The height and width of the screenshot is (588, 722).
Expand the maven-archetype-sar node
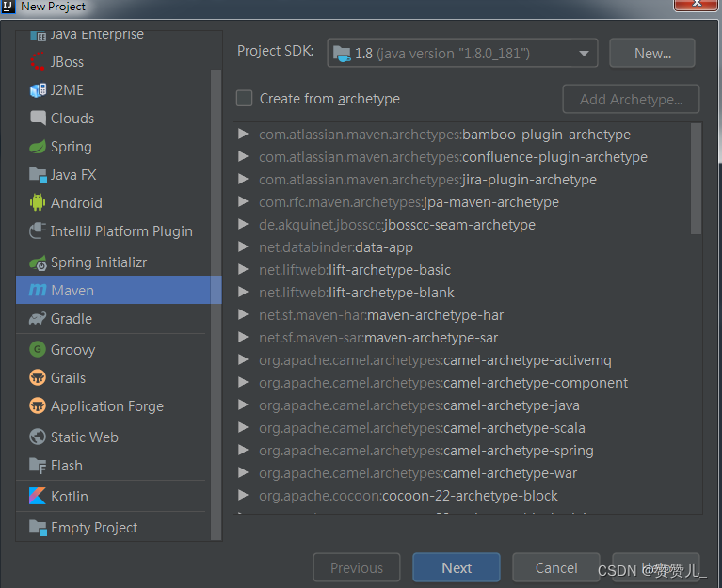click(x=243, y=337)
